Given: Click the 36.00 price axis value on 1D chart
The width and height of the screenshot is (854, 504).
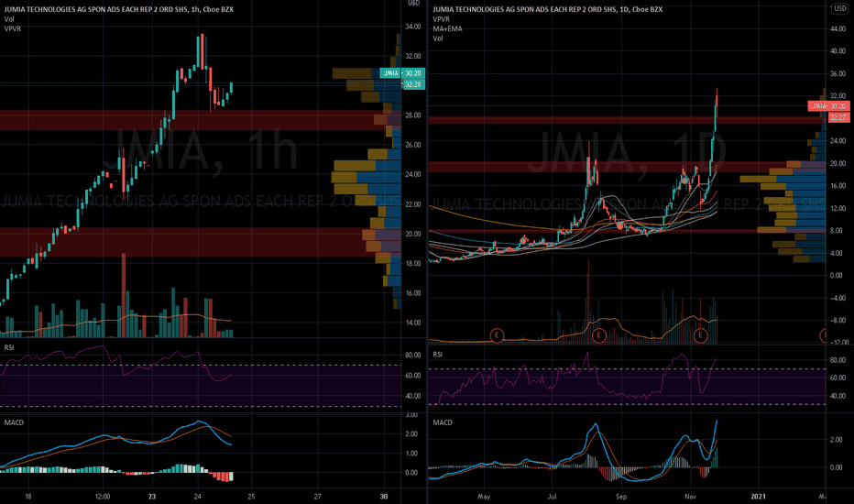Looking at the screenshot, I should pyautogui.click(x=838, y=73).
